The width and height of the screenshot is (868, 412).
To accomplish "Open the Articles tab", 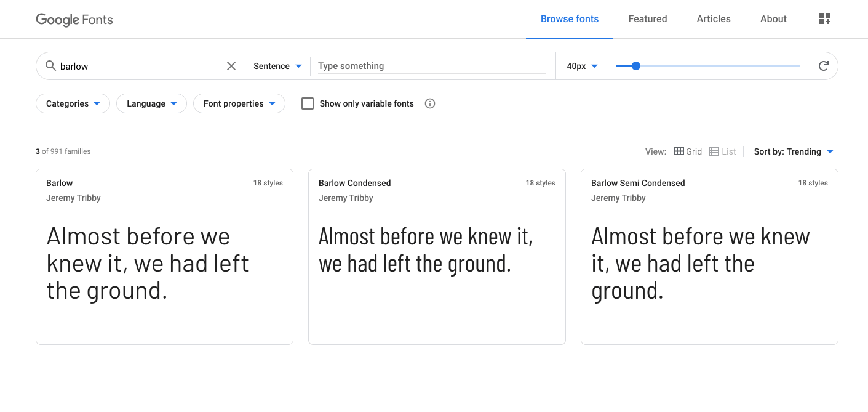I will pos(714,19).
